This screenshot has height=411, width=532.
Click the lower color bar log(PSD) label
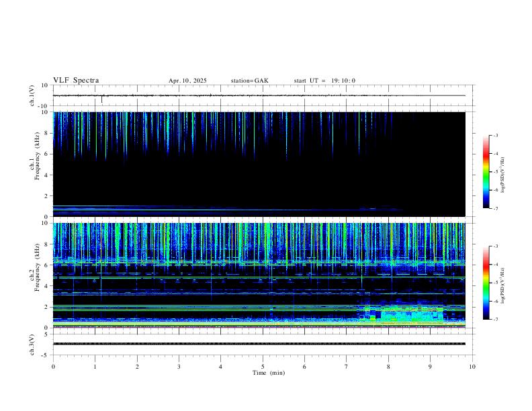click(503, 285)
